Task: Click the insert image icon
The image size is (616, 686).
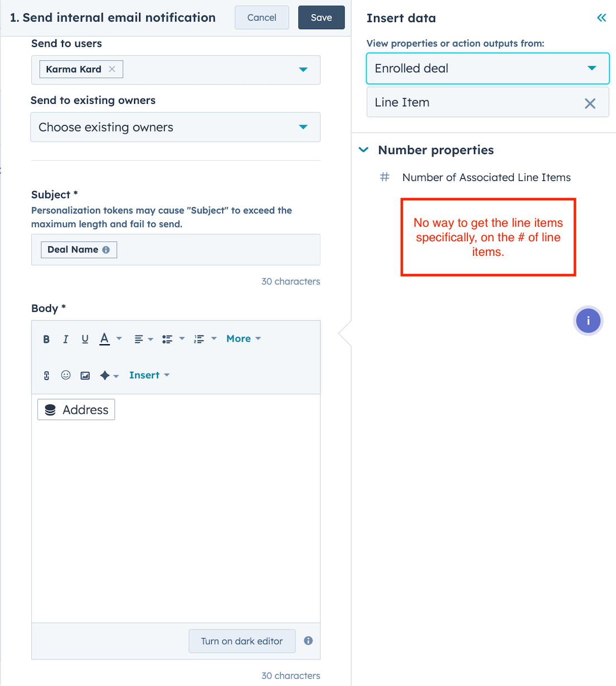Action: coord(85,375)
